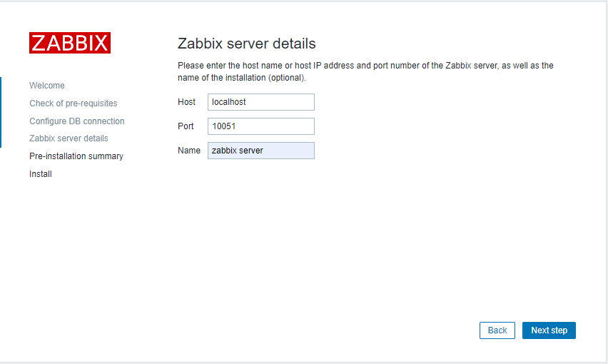This screenshot has width=608, height=364.
Task: Click the 'Name' field label
Action: (x=188, y=151)
